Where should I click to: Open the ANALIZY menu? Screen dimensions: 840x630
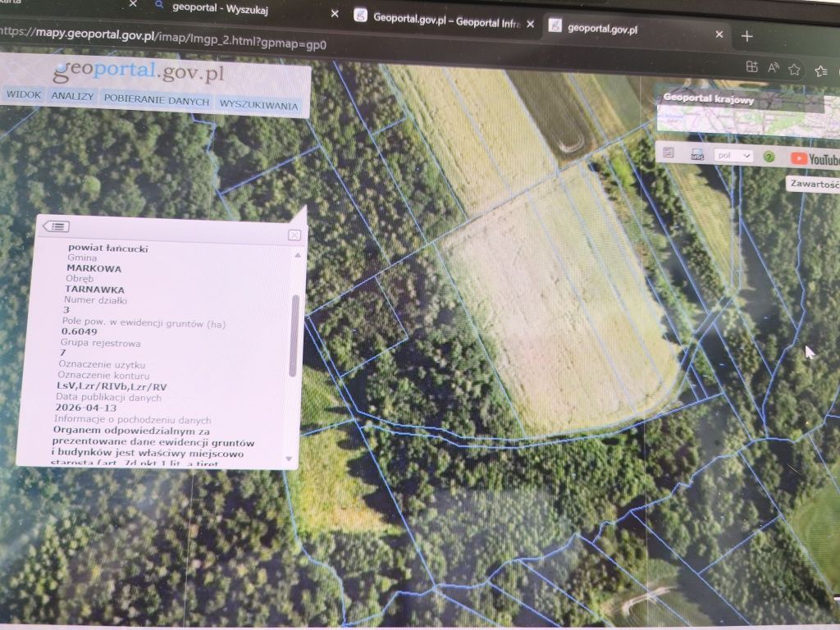pos(72,97)
